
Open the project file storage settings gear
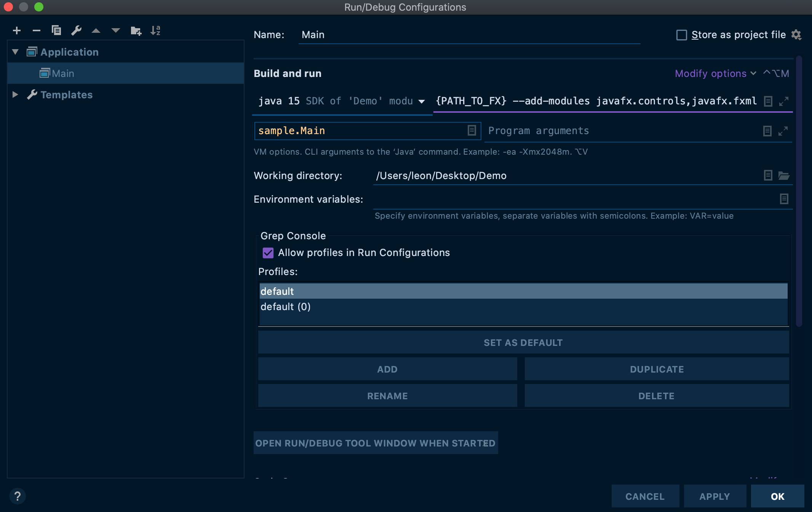coord(797,35)
